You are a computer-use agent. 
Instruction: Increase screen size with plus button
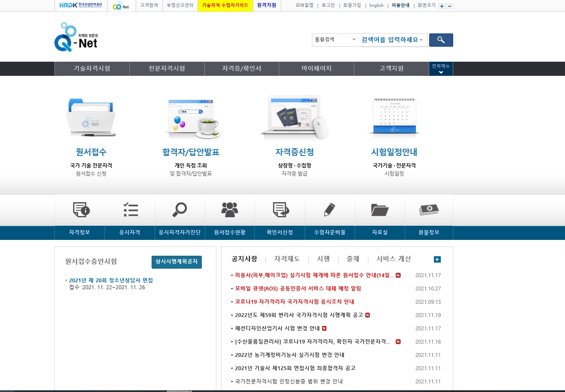click(x=442, y=6)
